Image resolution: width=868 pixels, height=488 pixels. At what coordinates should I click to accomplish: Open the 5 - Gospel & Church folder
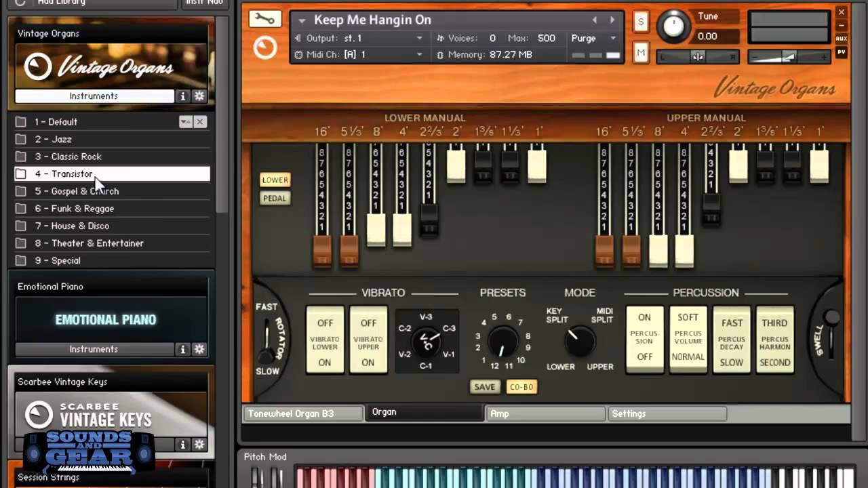pyautogui.click(x=112, y=191)
